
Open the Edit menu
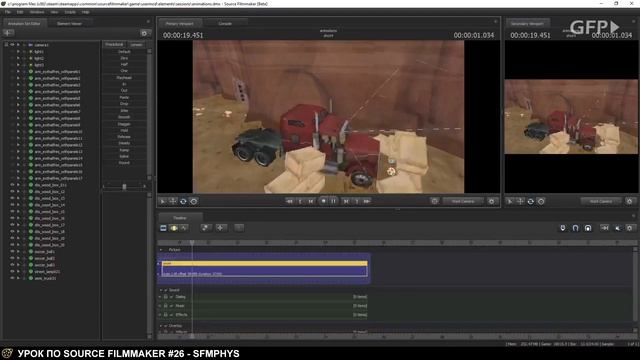coord(20,12)
